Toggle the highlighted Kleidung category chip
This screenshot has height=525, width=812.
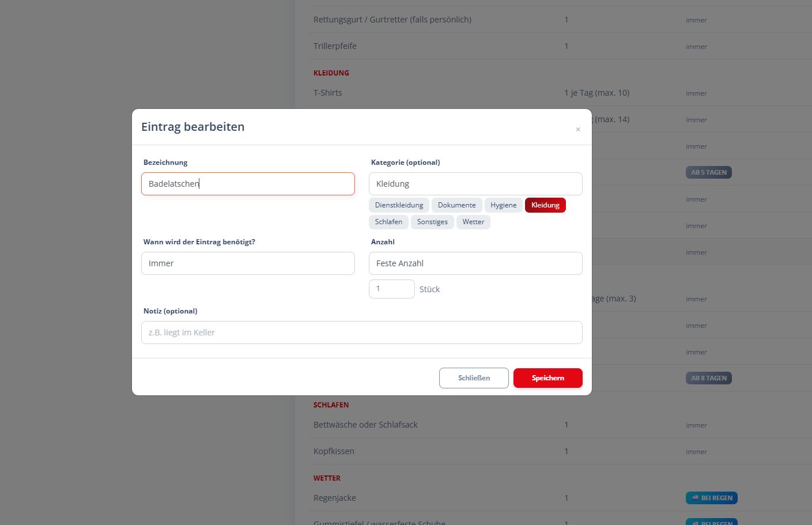545,205
